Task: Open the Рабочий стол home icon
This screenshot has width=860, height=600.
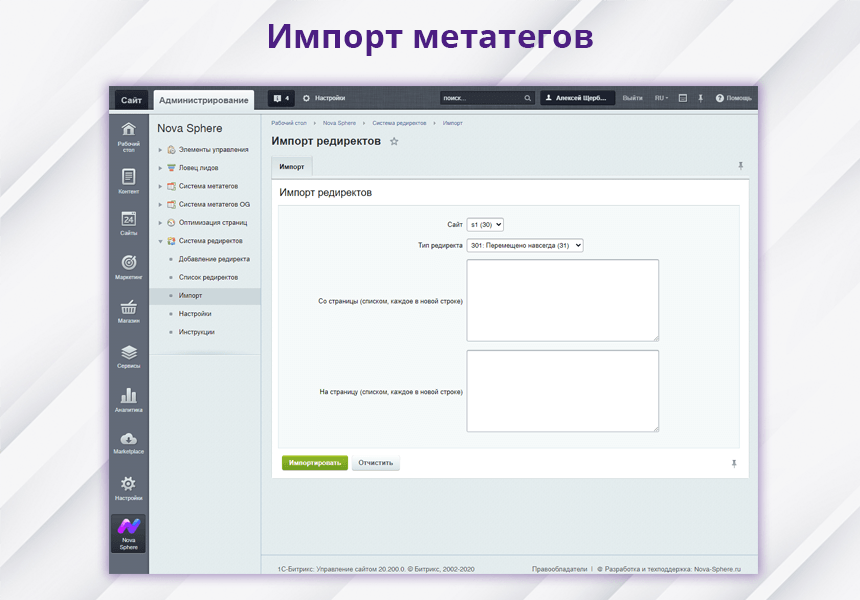Action: pyautogui.click(x=128, y=130)
